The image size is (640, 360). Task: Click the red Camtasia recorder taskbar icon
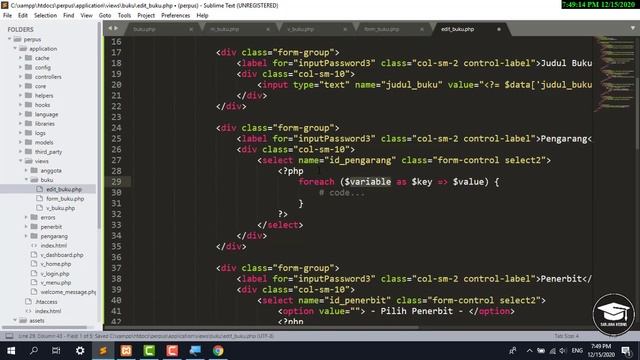click(x=172, y=351)
